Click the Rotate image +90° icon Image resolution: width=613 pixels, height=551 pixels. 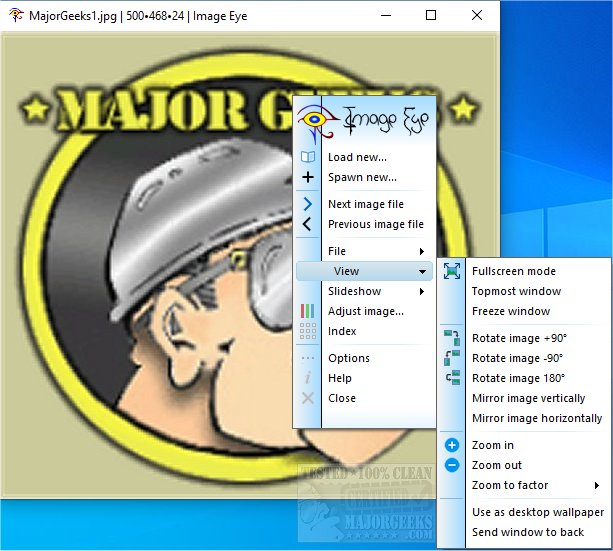[x=452, y=338]
